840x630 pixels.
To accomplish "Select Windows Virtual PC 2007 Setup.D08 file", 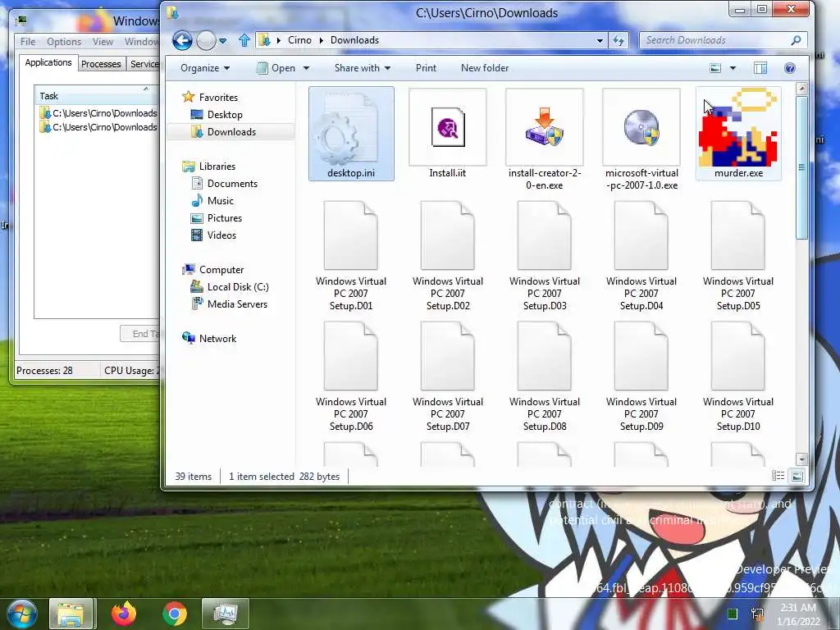I will click(545, 376).
